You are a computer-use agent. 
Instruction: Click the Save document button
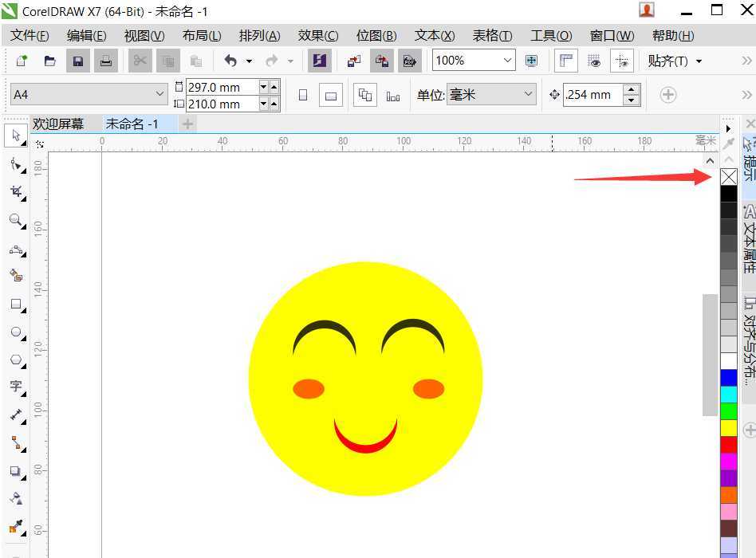pos(77,60)
